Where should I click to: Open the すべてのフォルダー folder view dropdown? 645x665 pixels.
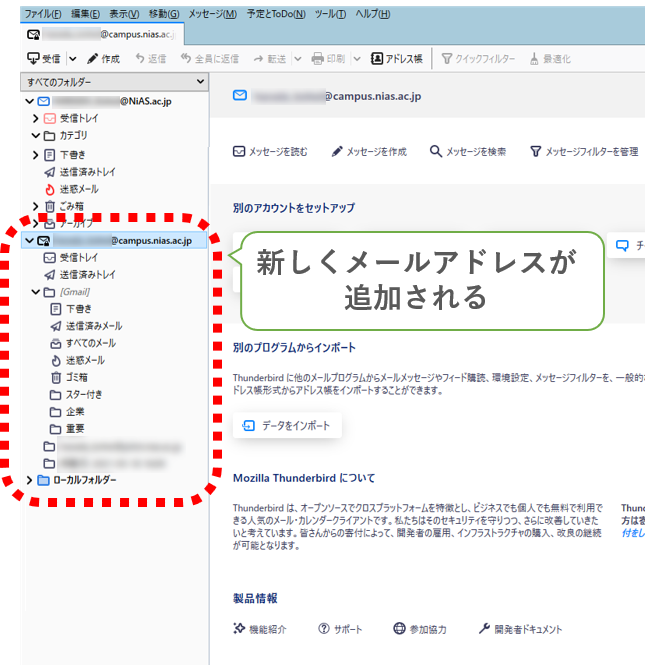click(114, 81)
